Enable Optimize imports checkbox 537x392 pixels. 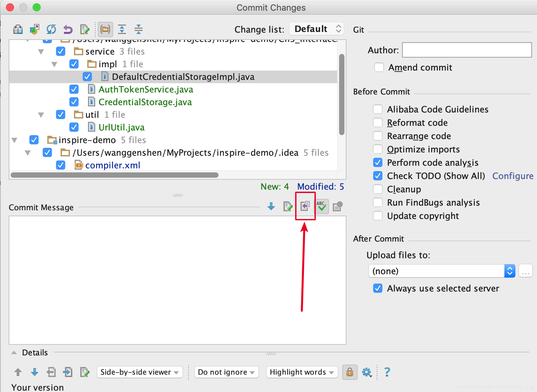tap(378, 149)
